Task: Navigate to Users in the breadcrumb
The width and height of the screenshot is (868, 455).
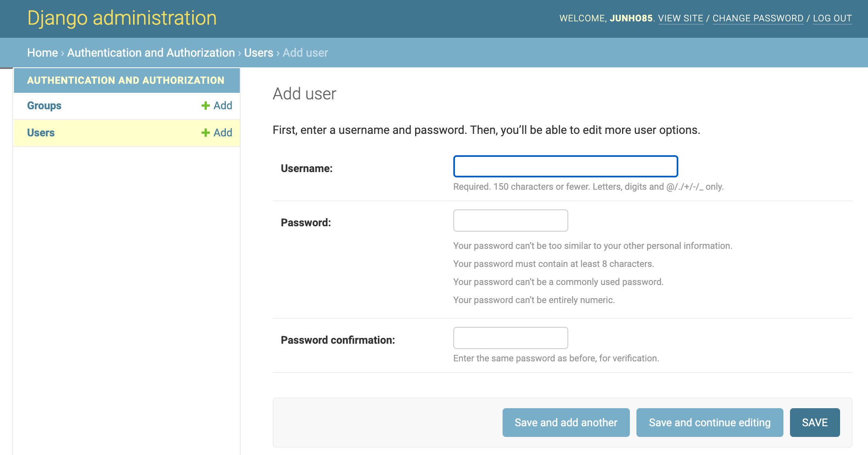Action: click(x=258, y=53)
